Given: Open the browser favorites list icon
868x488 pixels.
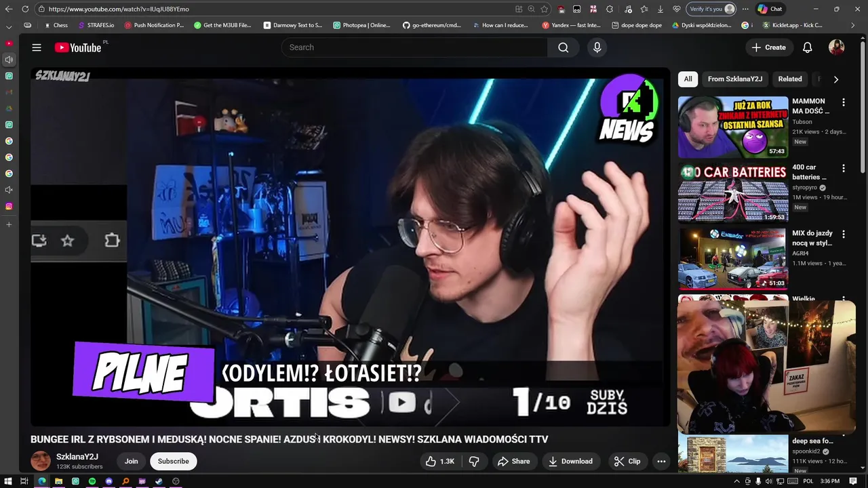Looking at the screenshot, I should point(644,9).
